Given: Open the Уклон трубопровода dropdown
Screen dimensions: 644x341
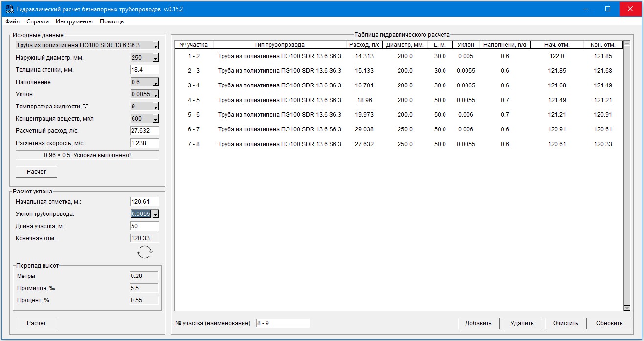Looking at the screenshot, I should [155, 214].
